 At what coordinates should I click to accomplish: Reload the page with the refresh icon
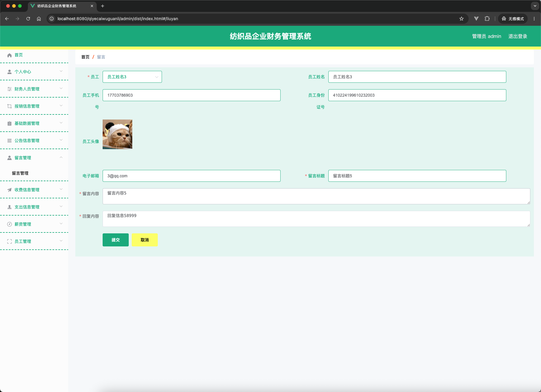pos(28,19)
